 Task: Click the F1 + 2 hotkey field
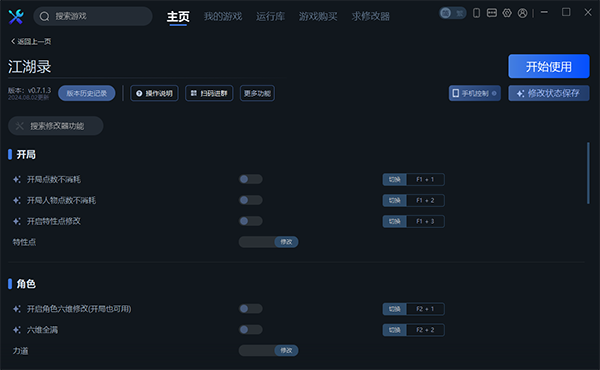(425, 200)
